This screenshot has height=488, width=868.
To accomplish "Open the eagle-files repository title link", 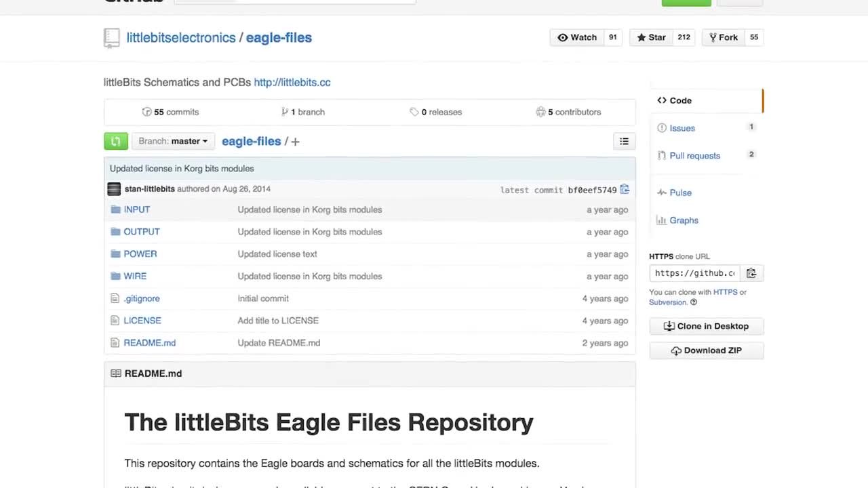I will [x=279, y=38].
